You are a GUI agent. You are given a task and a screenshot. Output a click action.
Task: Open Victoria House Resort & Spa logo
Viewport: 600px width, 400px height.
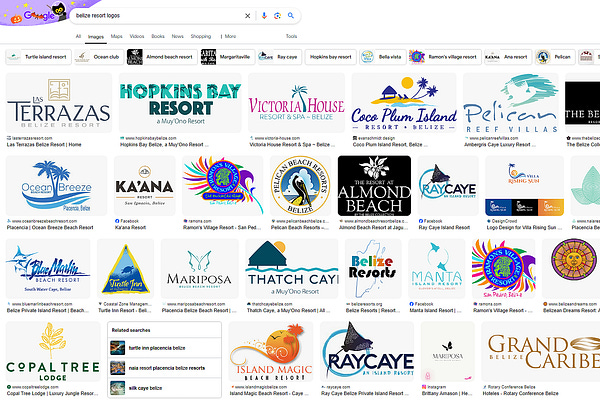pyautogui.click(x=297, y=103)
